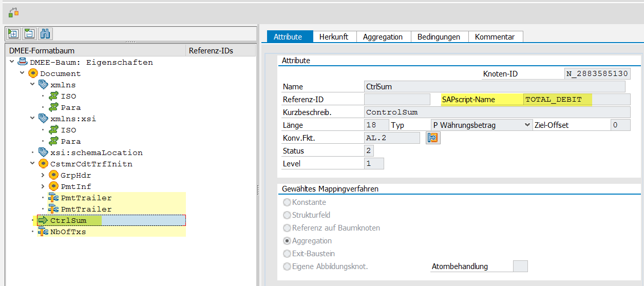Switch to the Attribute tab
The width and height of the screenshot is (644, 286).
point(290,36)
